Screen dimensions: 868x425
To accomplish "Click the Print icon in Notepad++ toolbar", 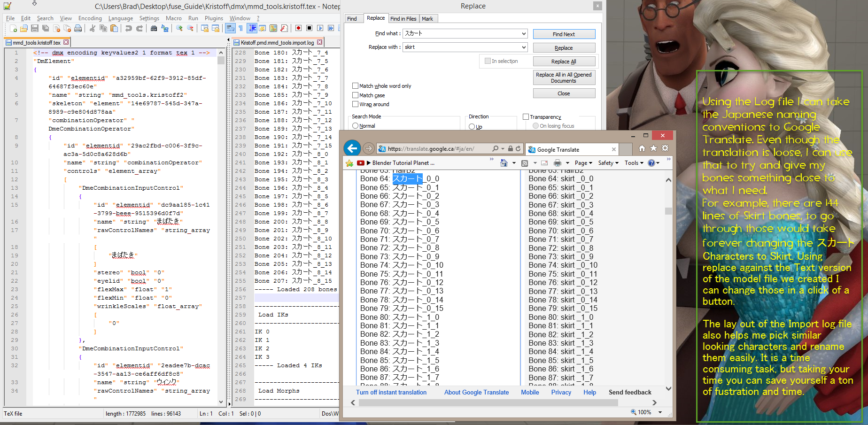I will coord(78,28).
